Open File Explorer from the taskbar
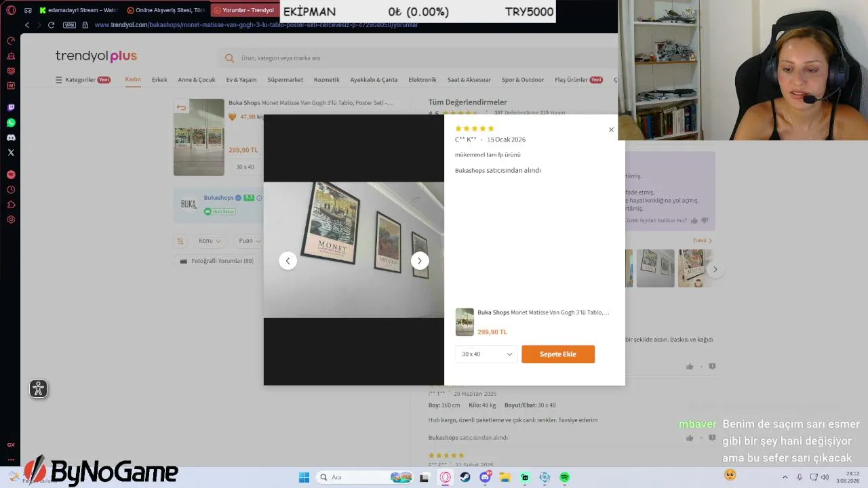The height and width of the screenshot is (488, 868). (505, 477)
